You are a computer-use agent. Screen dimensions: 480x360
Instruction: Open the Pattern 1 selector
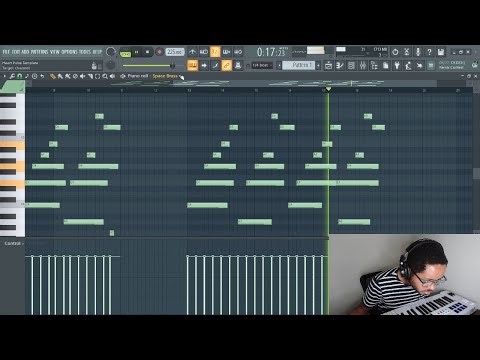299,65
